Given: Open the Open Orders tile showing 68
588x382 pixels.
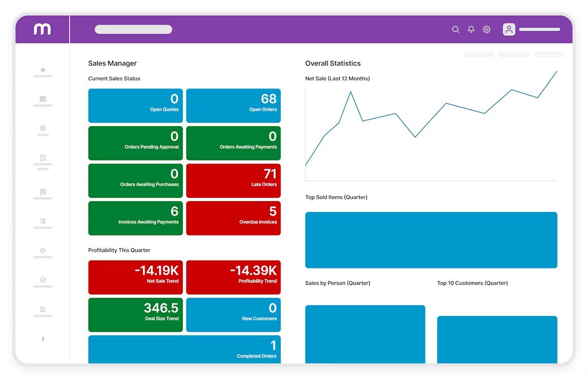Looking at the screenshot, I should coord(233,106).
